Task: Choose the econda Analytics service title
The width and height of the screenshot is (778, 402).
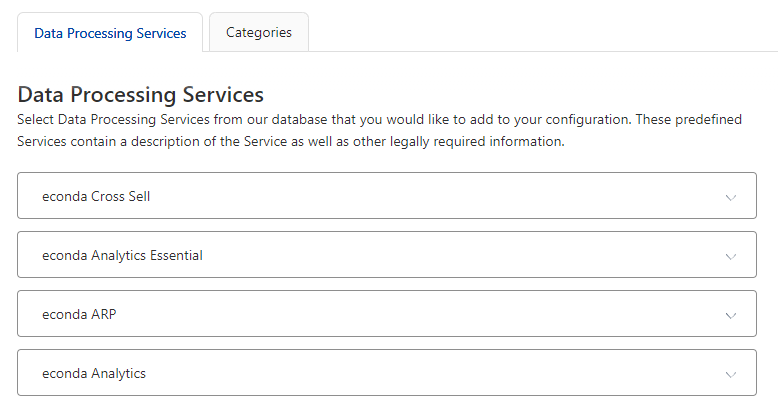Action: pyautogui.click(x=94, y=373)
